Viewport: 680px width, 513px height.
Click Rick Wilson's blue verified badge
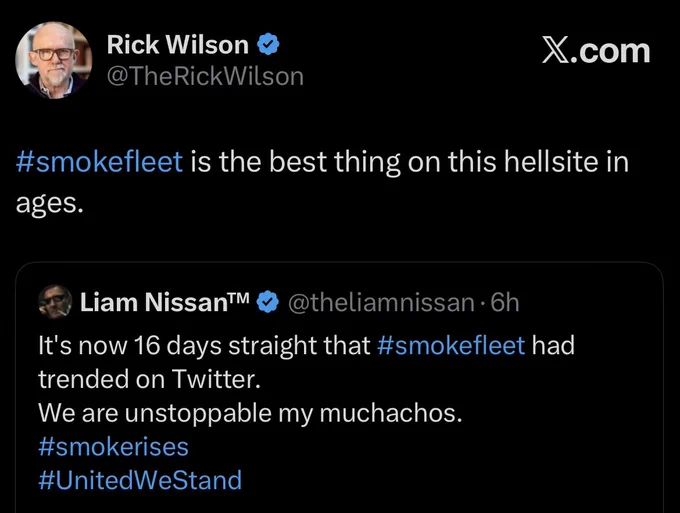tap(268, 45)
